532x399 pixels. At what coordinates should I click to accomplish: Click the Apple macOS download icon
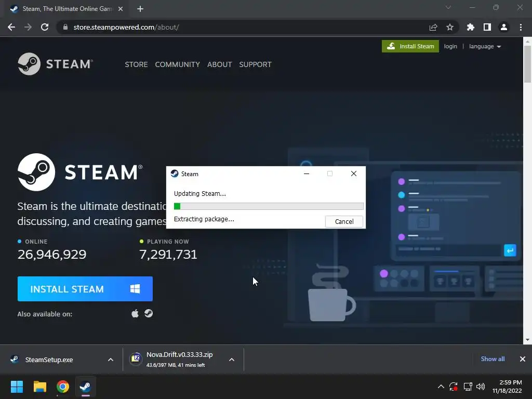click(x=135, y=313)
